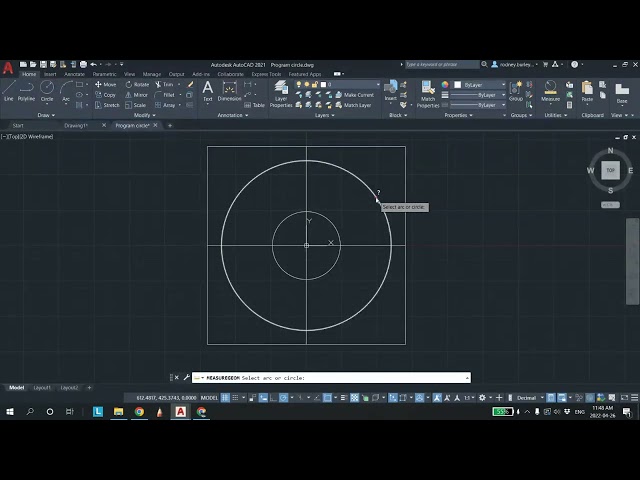Insert a Table from Annotation panel
Image resolution: width=640 pixels, height=480 pixels.
coord(254,105)
